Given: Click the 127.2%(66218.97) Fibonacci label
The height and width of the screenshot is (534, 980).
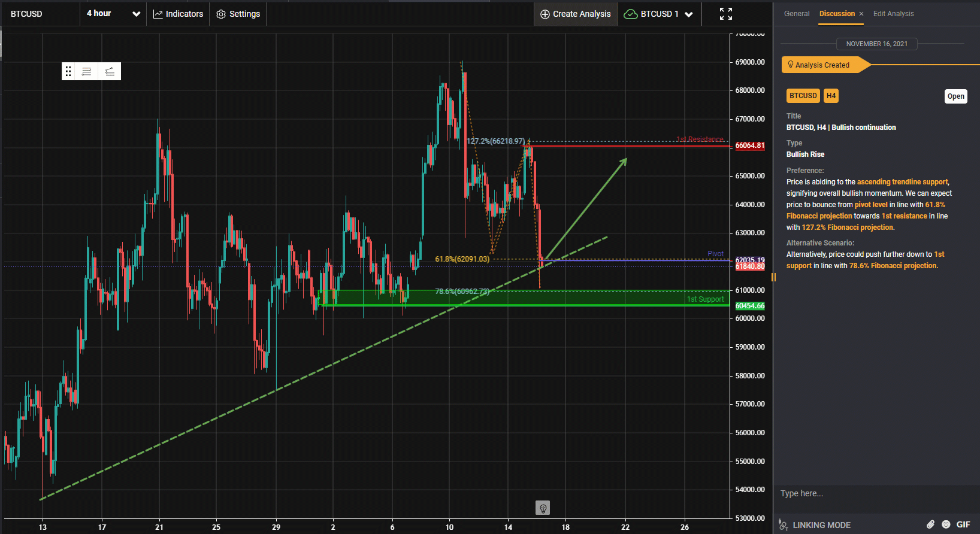Looking at the screenshot, I should click(x=496, y=141).
